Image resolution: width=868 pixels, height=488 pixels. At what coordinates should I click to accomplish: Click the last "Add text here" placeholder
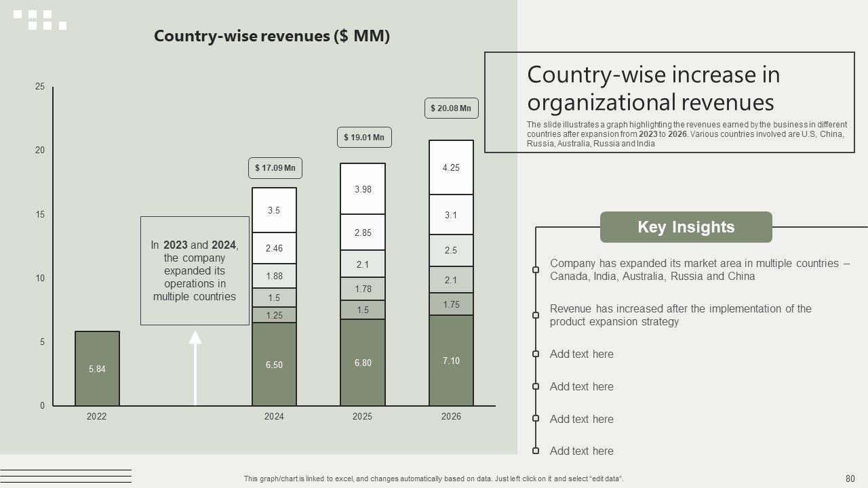click(581, 451)
